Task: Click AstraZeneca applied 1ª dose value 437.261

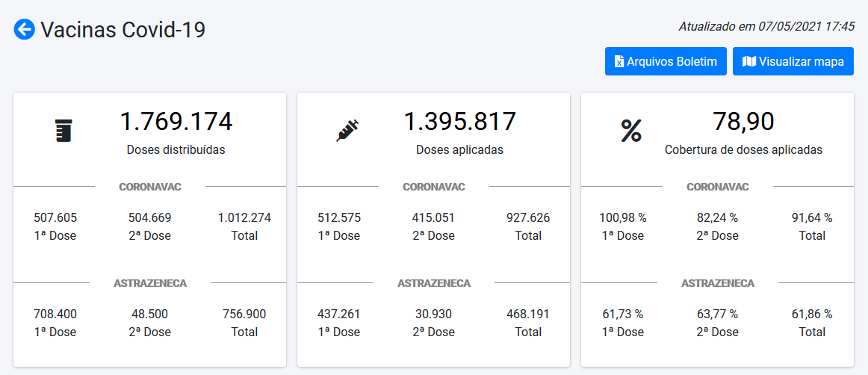Action: point(338,314)
